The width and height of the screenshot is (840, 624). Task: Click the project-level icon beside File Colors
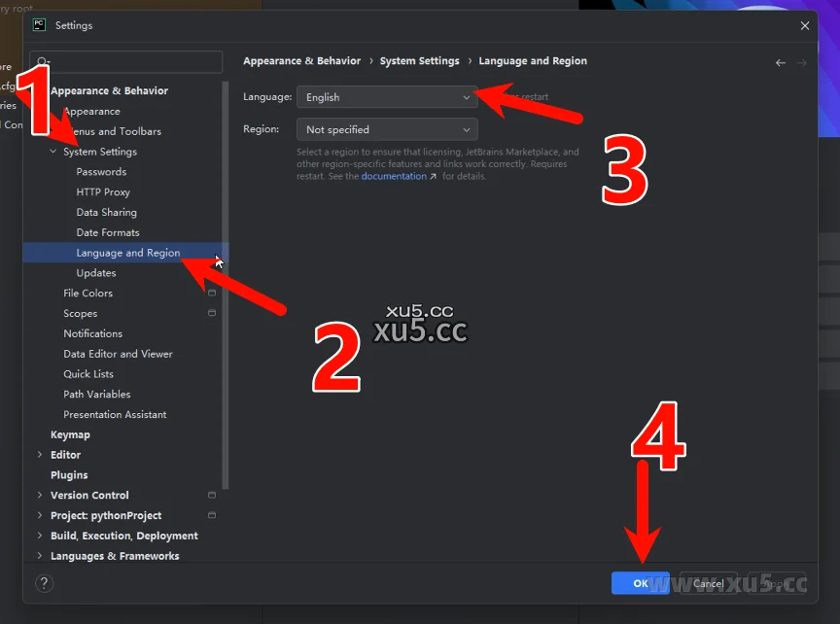[x=212, y=293]
